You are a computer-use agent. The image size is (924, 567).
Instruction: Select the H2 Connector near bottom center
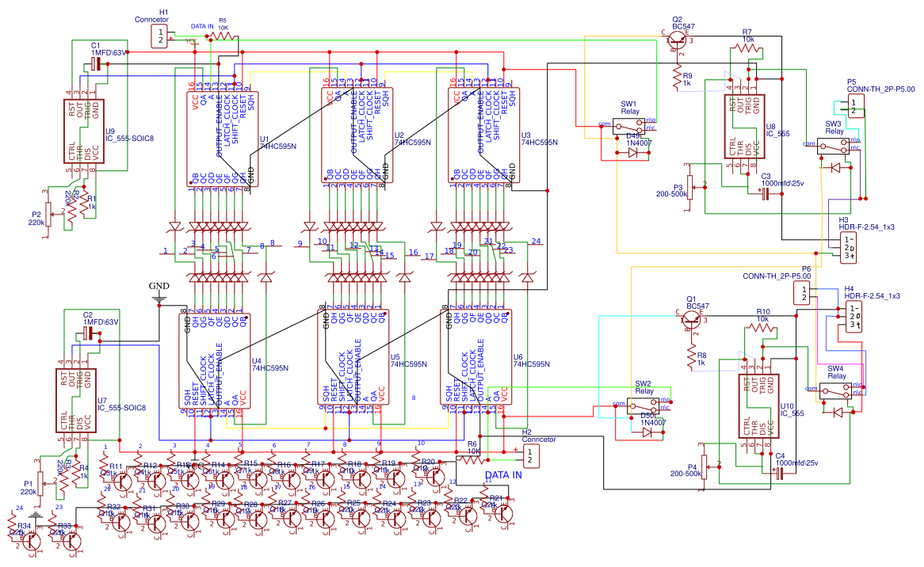[x=532, y=455]
